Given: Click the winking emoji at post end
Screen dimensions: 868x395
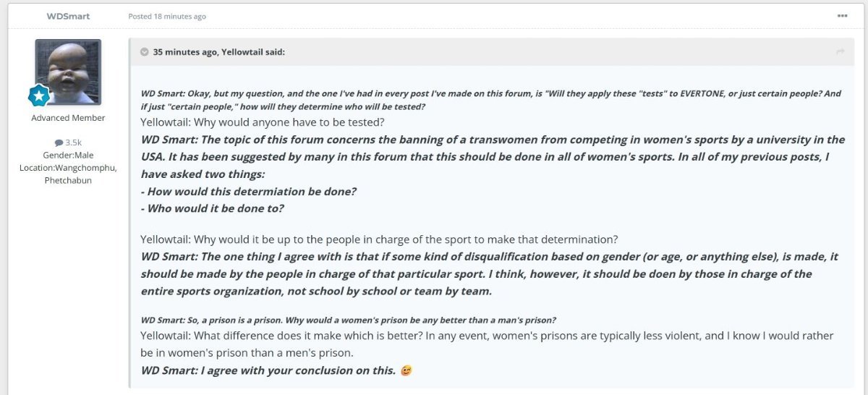Looking at the screenshot, I should (406, 371).
